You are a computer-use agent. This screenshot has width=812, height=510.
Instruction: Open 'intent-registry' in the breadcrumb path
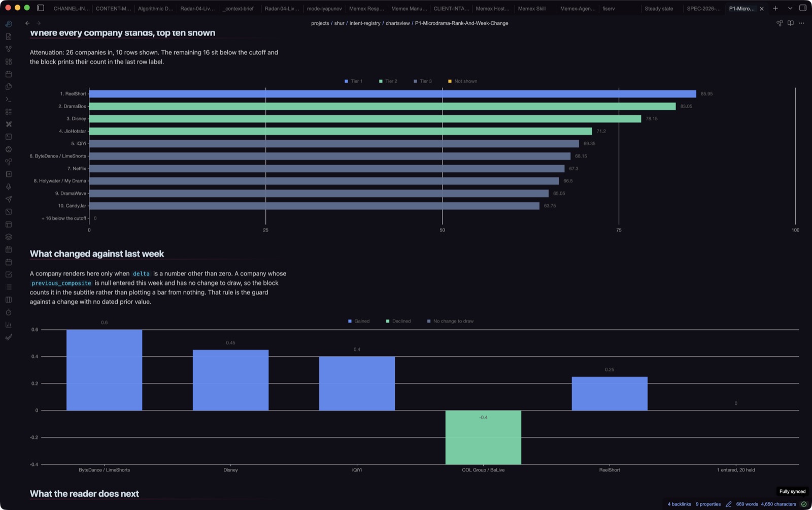click(x=365, y=23)
